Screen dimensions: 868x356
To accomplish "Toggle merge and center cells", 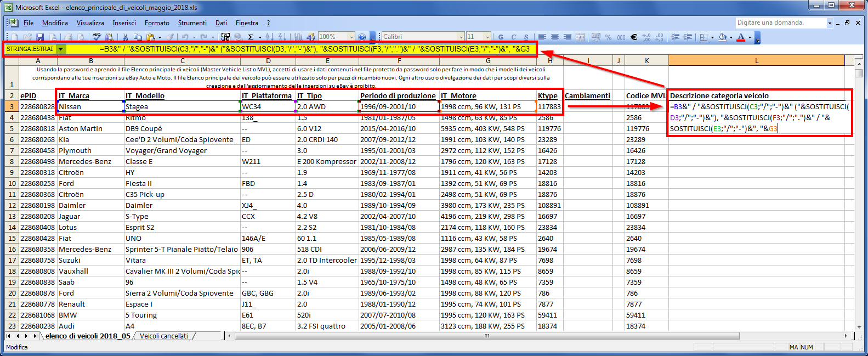I will click(580, 37).
